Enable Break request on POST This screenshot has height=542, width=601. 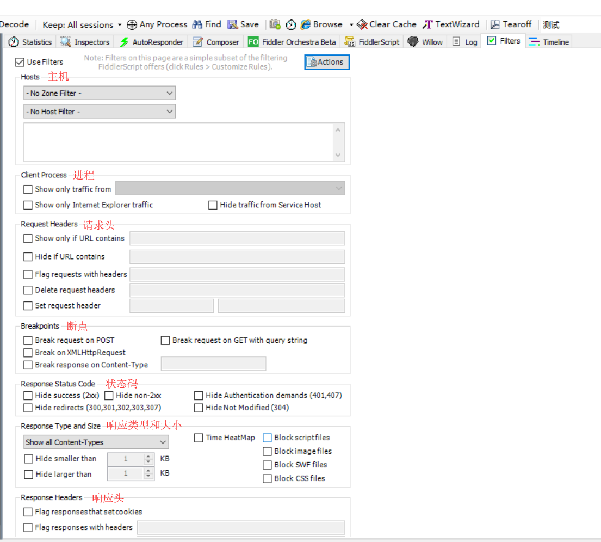(28, 340)
